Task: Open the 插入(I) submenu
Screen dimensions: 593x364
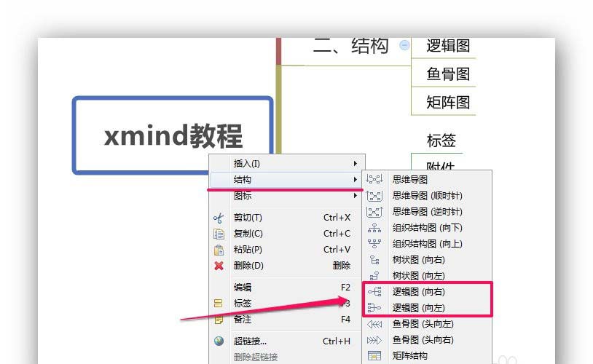Action: tap(287, 163)
